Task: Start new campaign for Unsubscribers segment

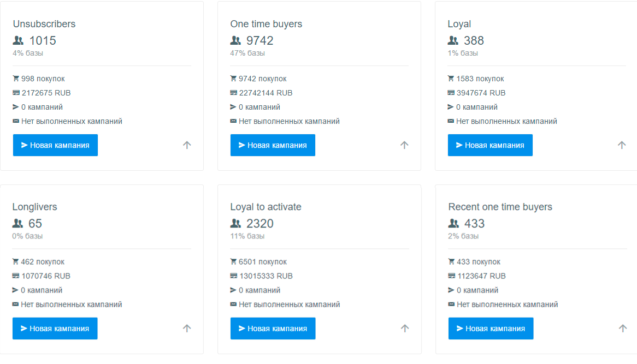Action: coord(55,145)
